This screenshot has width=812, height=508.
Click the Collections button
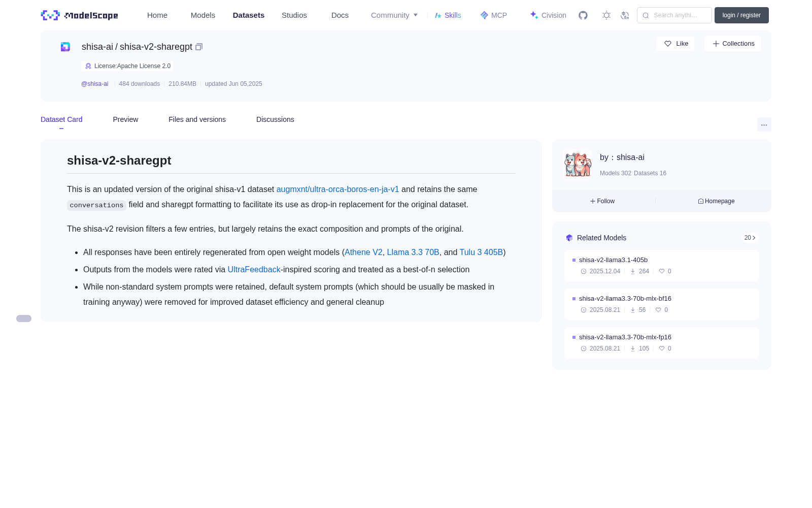click(733, 44)
